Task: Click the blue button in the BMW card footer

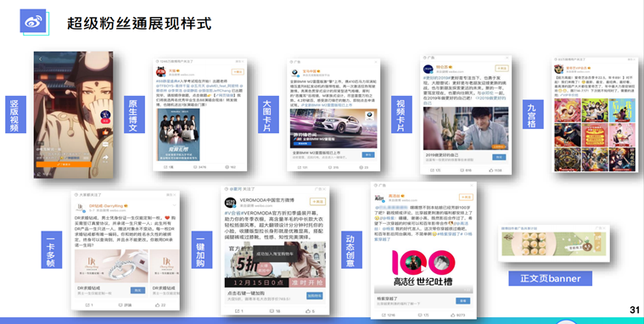Action: [x=368, y=155]
